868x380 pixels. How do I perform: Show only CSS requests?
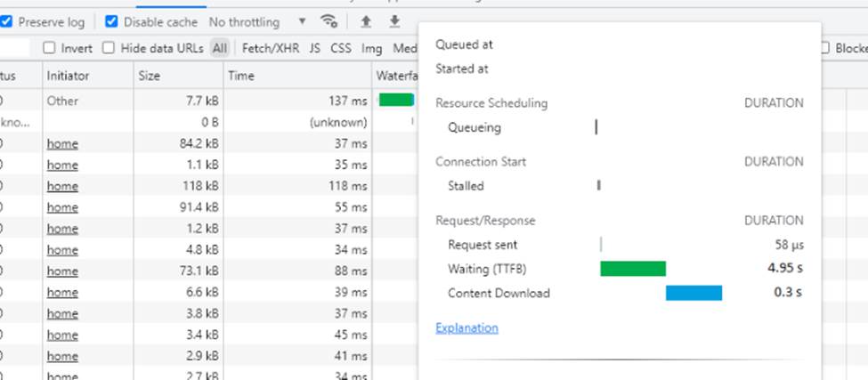click(x=340, y=48)
